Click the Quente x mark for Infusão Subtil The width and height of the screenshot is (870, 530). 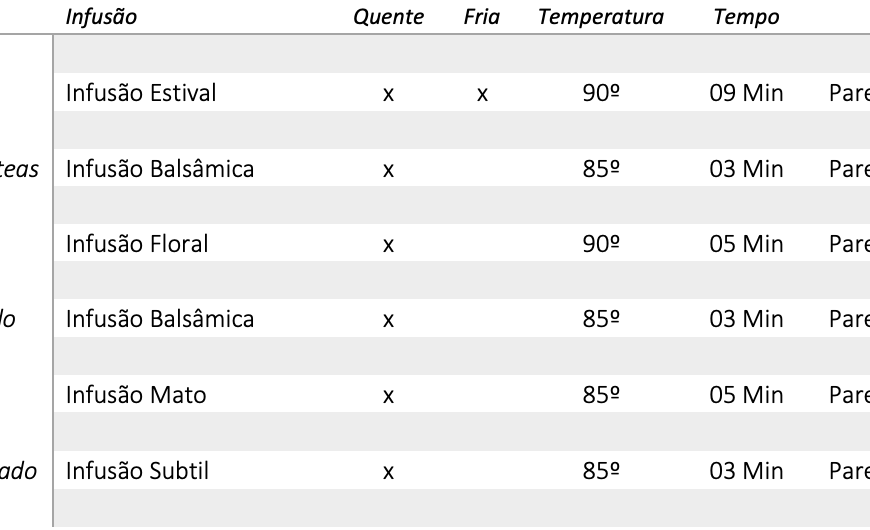388,471
